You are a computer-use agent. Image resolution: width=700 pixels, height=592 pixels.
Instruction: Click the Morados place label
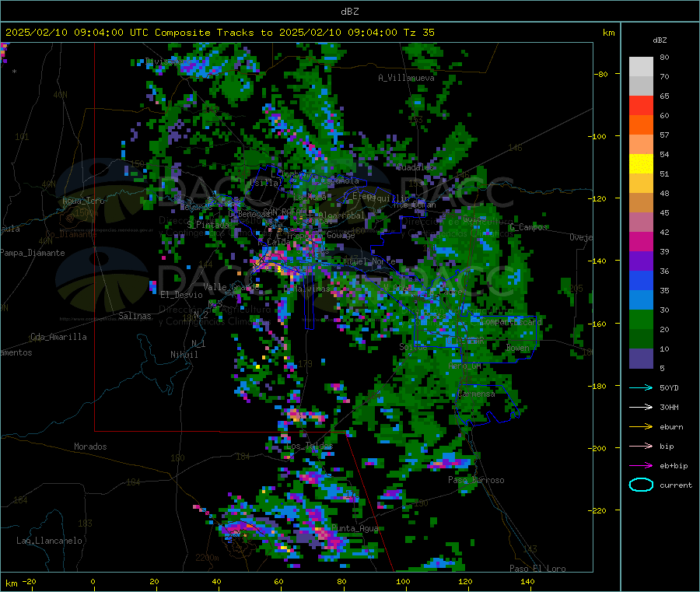(x=90, y=447)
